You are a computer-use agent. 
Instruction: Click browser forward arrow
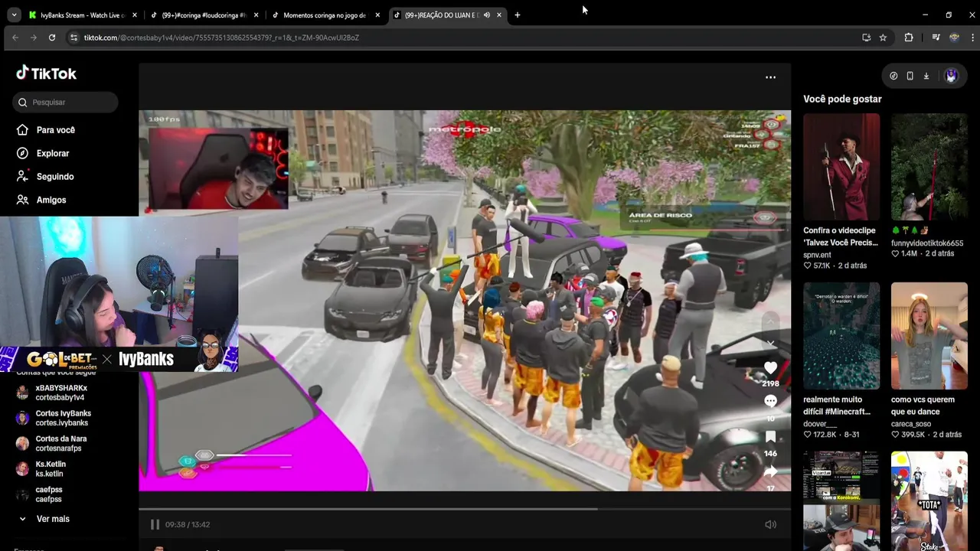[x=34, y=37]
